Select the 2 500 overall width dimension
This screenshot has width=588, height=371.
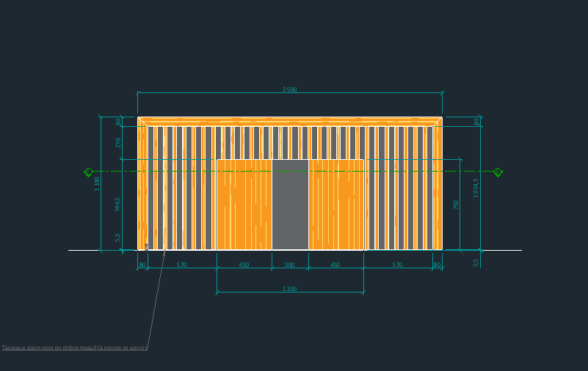tap(290, 89)
